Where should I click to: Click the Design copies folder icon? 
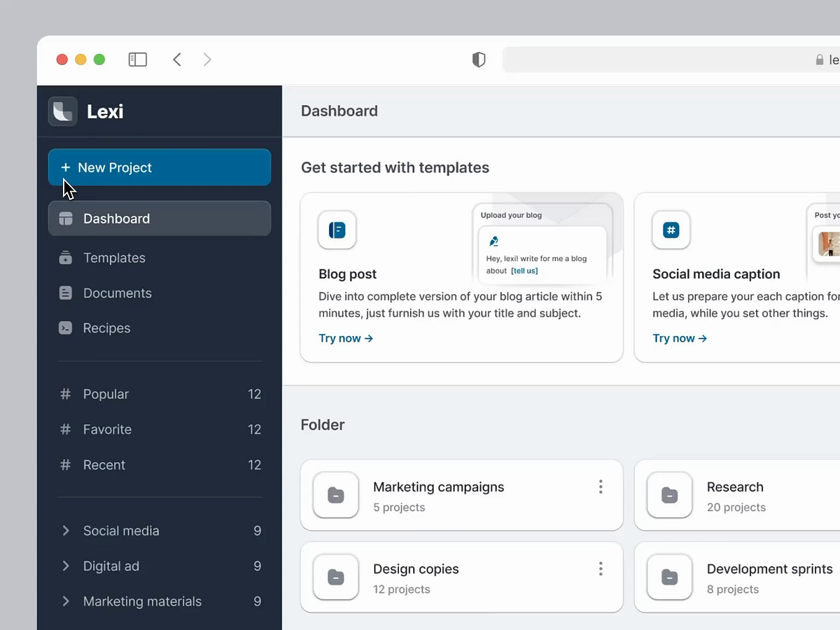[336, 577]
